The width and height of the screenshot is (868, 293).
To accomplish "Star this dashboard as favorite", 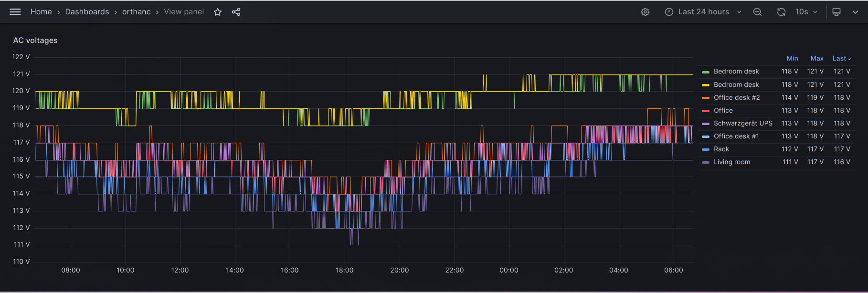I will click(x=218, y=12).
